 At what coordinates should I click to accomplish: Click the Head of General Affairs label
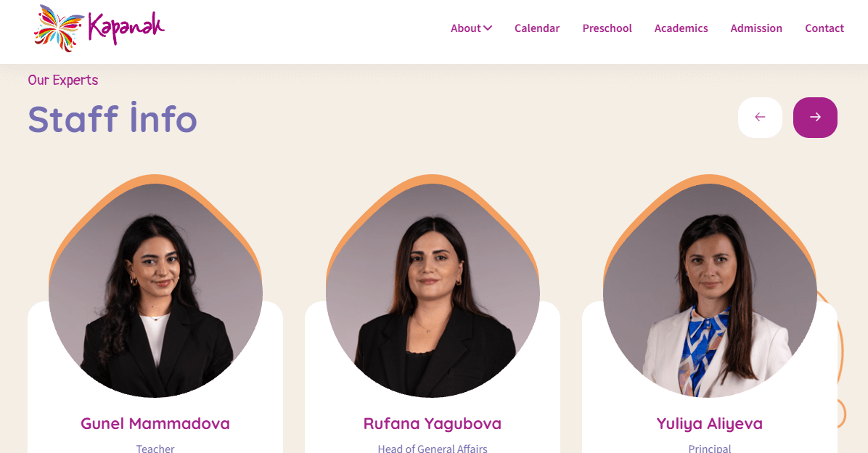[433, 448]
